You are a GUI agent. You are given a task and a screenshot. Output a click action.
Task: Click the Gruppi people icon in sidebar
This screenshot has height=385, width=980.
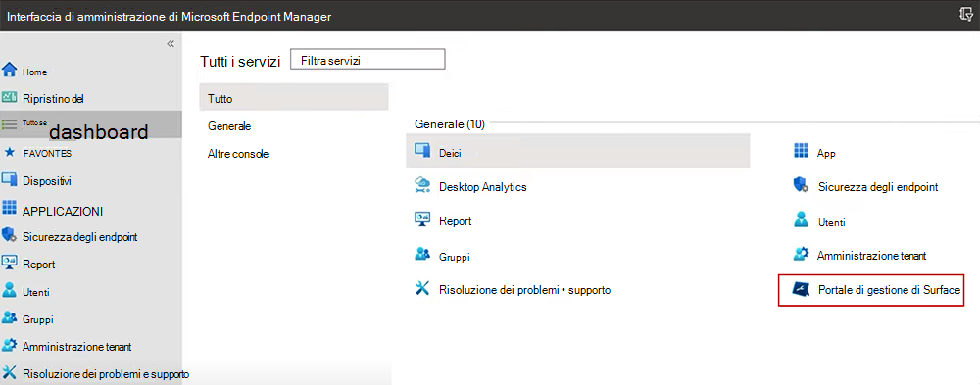(x=10, y=318)
